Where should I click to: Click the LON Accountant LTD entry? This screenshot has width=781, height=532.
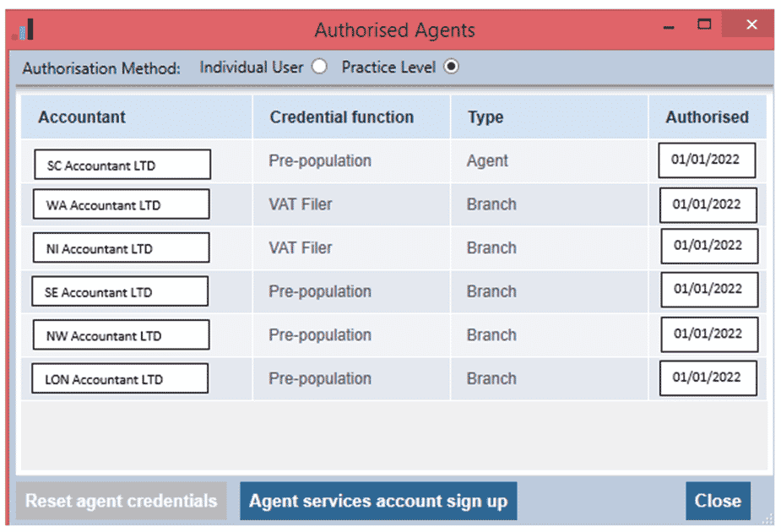(x=119, y=378)
